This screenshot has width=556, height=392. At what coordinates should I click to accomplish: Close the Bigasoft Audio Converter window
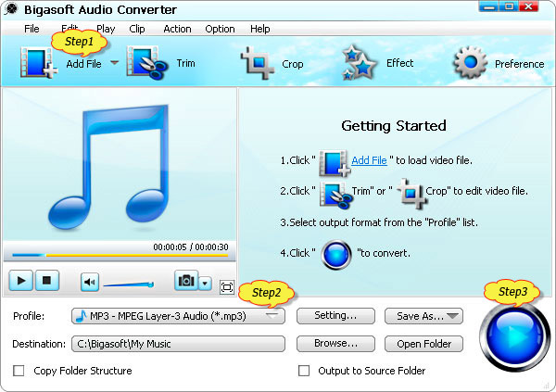tap(529, 6)
